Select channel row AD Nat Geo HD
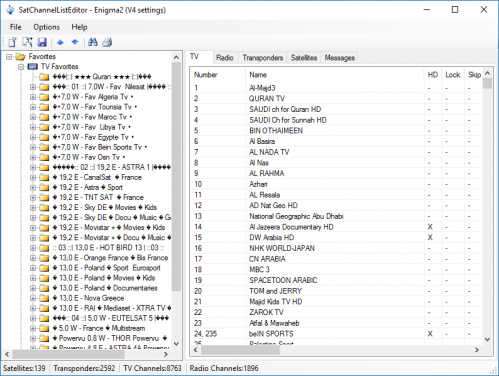Image resolution: width=499 pixels, height=376 pixels. (x=337, y=205)
